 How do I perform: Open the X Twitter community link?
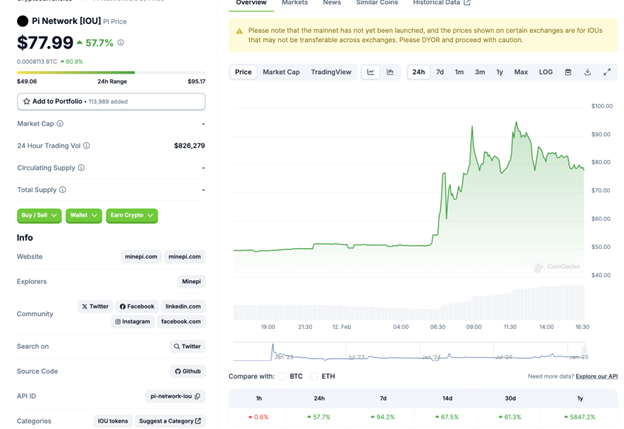95,306
